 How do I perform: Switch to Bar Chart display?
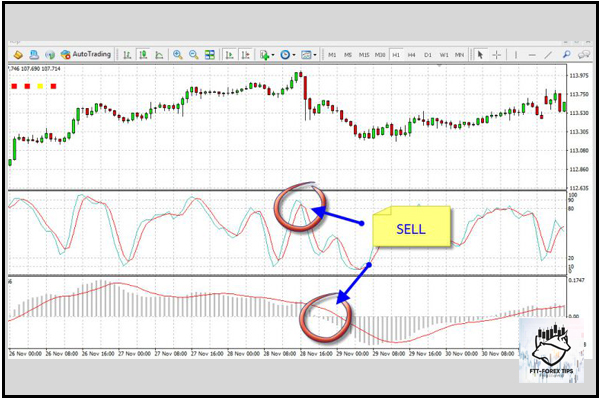point(127,55)
